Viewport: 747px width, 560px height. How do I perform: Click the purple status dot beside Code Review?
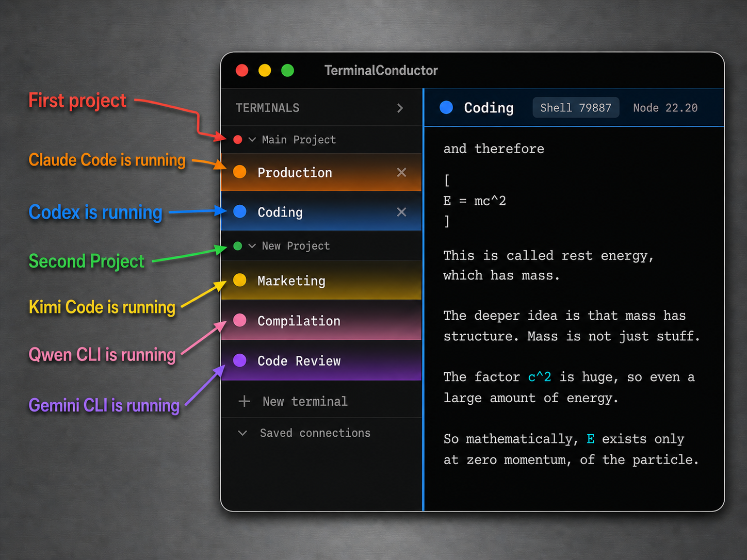tap(240, 360)
